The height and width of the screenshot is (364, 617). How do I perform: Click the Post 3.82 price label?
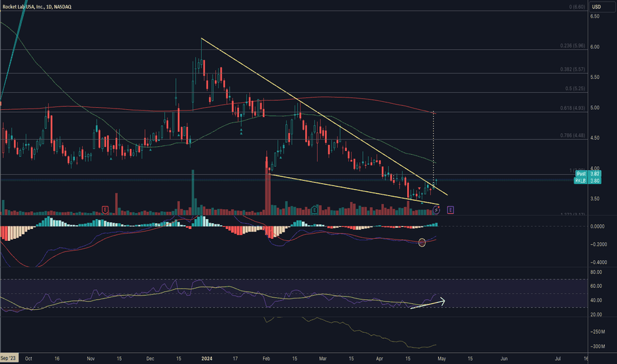coord(588,173)
